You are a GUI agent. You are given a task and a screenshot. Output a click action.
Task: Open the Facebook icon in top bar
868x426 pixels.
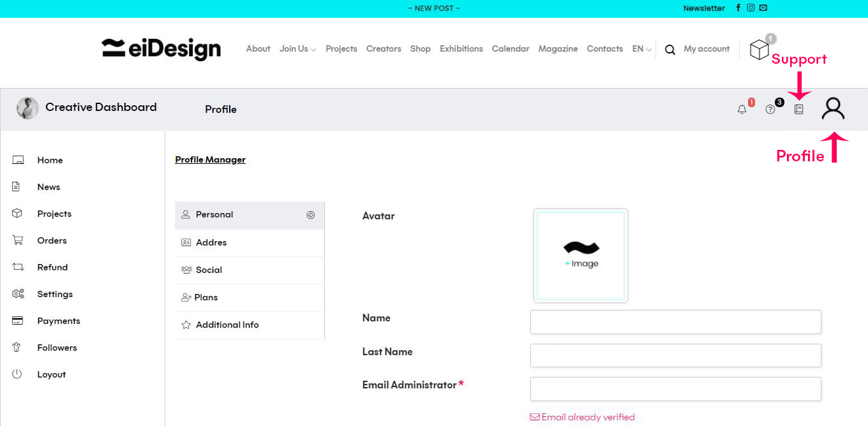738,8
